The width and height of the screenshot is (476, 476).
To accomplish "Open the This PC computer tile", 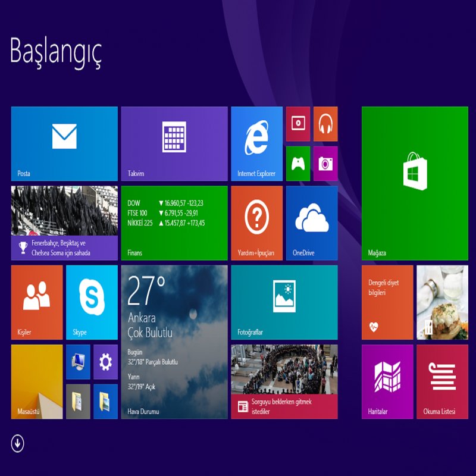I will (79, 362).
